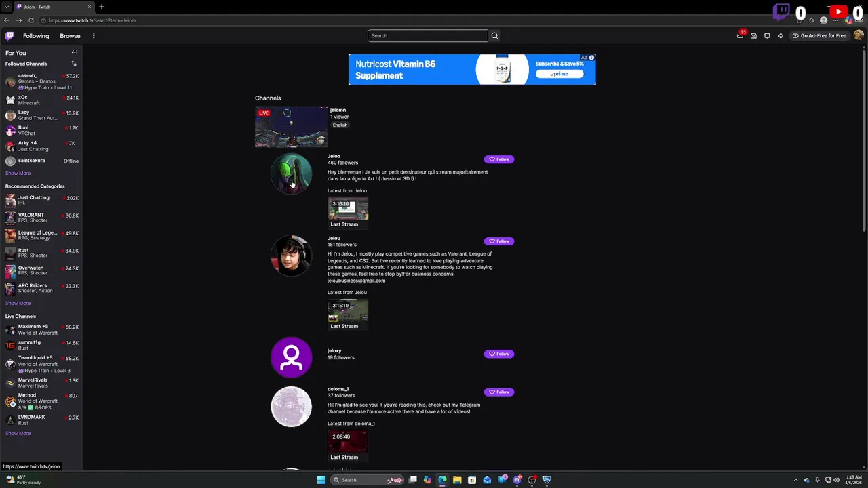Open saintsakura offline channel
Image resolution: width=868 pixels, height=488 pixels.
click(x=41, y=161)
